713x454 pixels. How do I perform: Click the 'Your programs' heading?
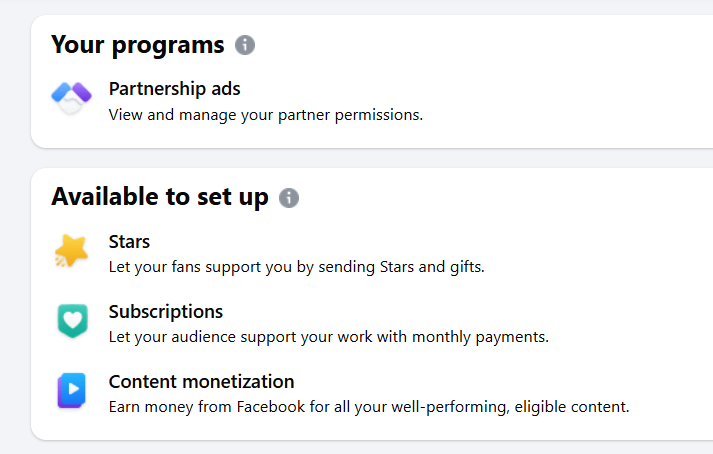coord(137,45)
